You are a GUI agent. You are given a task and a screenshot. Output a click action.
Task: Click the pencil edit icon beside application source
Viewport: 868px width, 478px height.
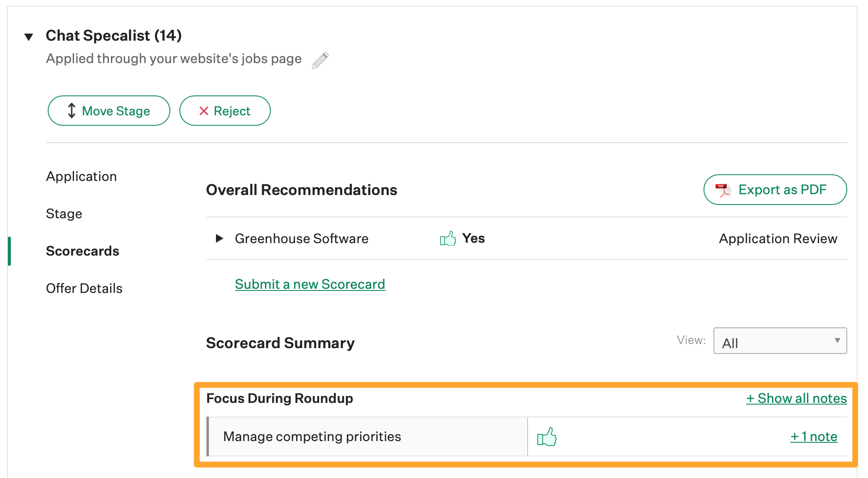[x=320, y=60]
